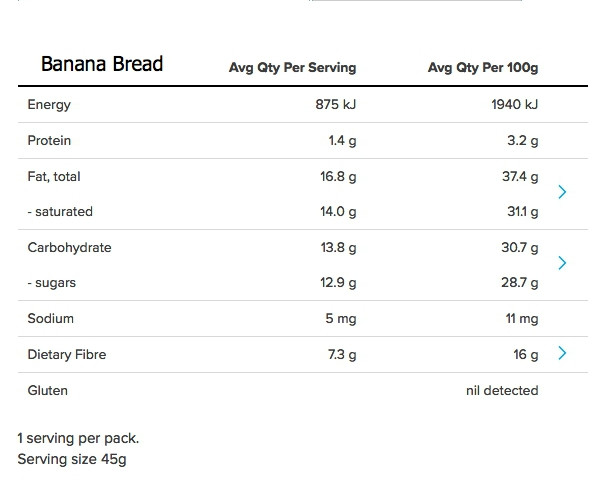Expand the Fat, total chevron arrow
Viewport: 605px width, 485px height.
click(x=562, y=192)
